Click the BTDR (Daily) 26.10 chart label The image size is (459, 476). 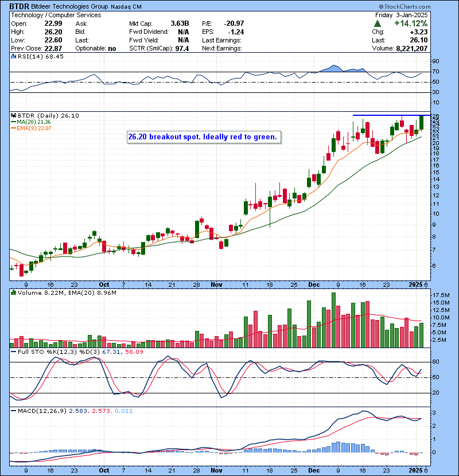click(48, 116)
